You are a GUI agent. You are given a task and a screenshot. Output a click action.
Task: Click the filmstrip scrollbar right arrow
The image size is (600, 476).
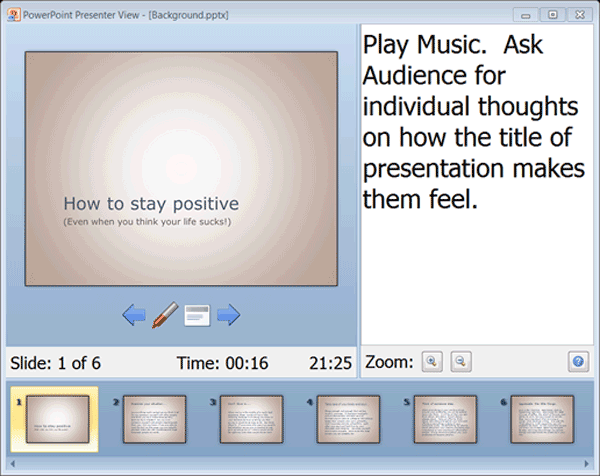587,464
